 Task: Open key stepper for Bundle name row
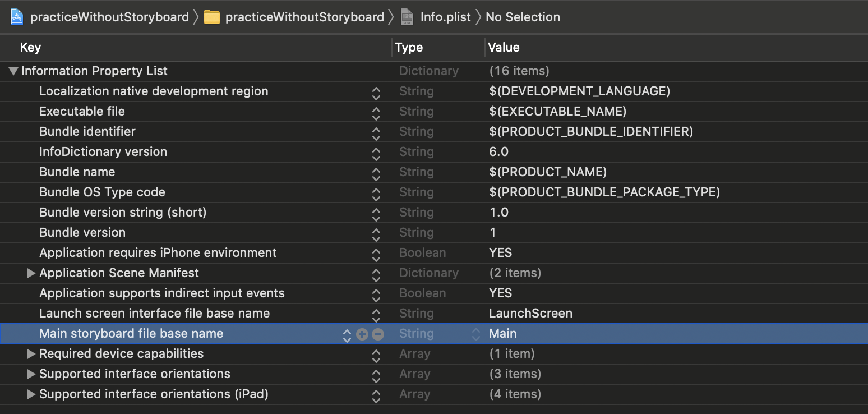[x=376, y=174]
